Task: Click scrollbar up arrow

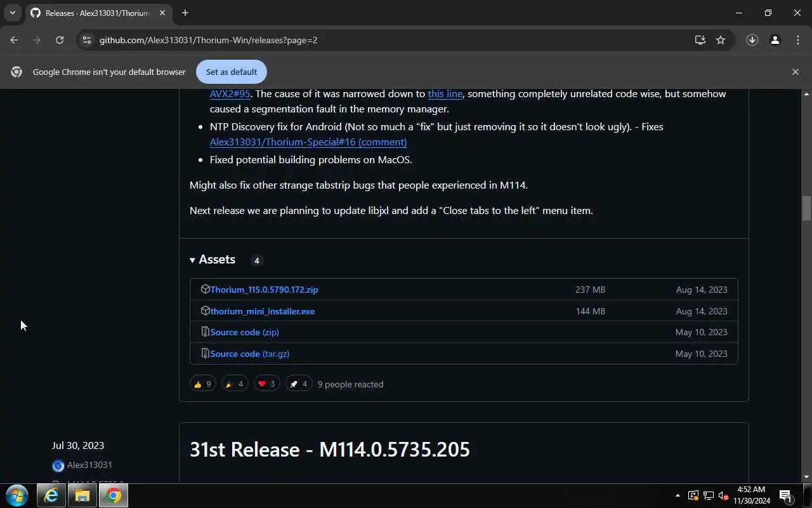Action: [x=806, y=94]
